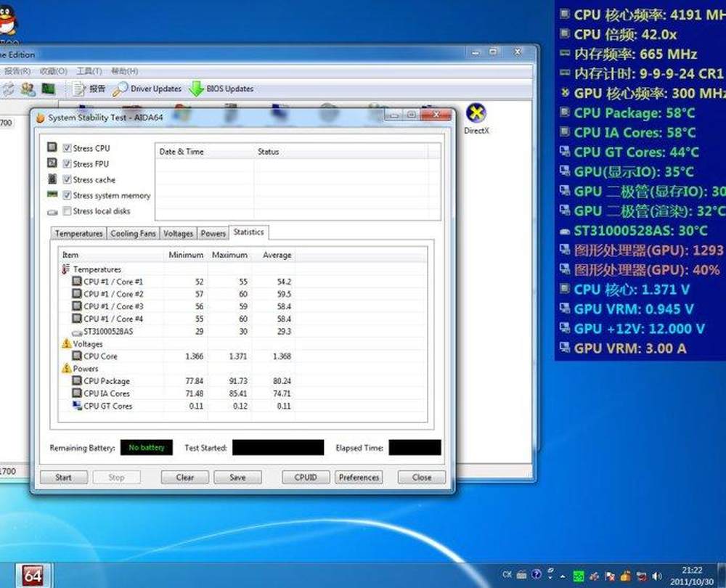Viewport: 726px width, 588px height.
Task: Click the Powers warning icon
Action: click(x=66, y=368)
